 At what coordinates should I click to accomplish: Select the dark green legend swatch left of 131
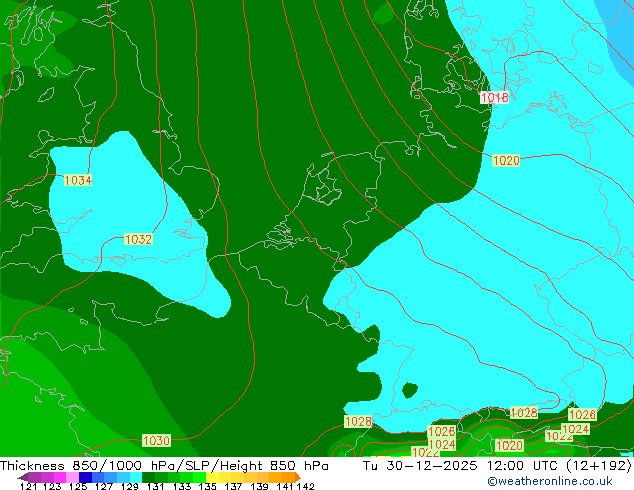(148, 477)
